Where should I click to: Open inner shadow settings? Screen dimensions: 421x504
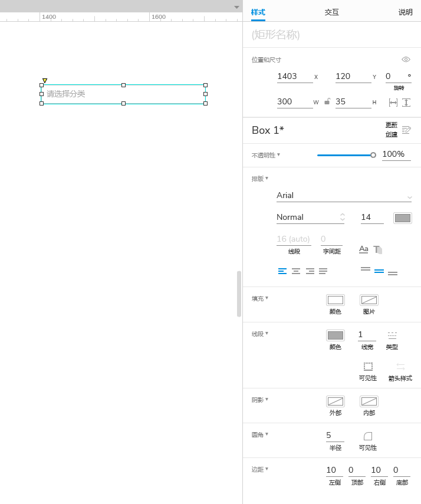(x=369, y=401)
